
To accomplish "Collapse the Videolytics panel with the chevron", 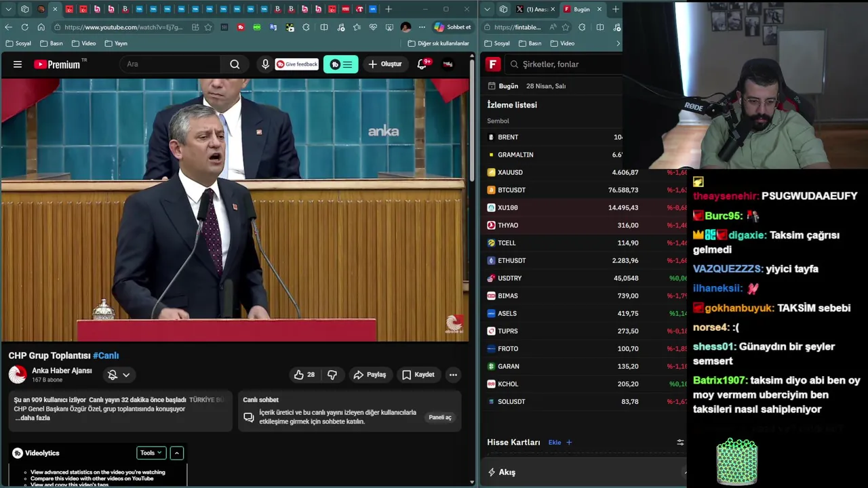I will (176, 453).
